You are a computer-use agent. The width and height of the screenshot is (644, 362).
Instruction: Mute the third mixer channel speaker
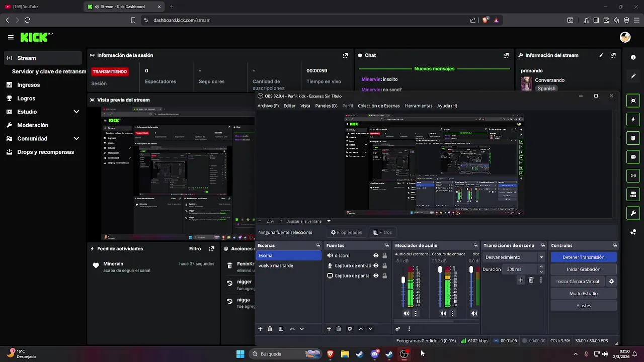(474, 313)
